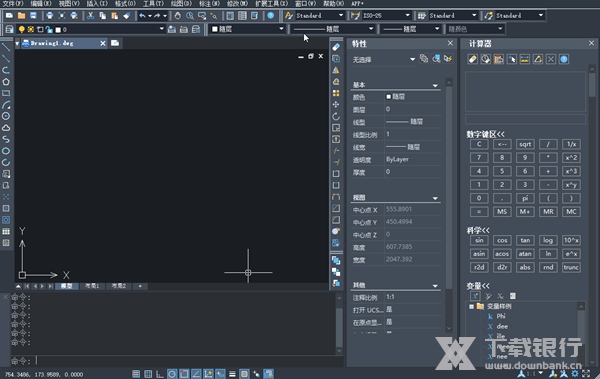The image size is (600, 379).
Task: Select the Revision Cloud tool
Action: pos(6,127)
